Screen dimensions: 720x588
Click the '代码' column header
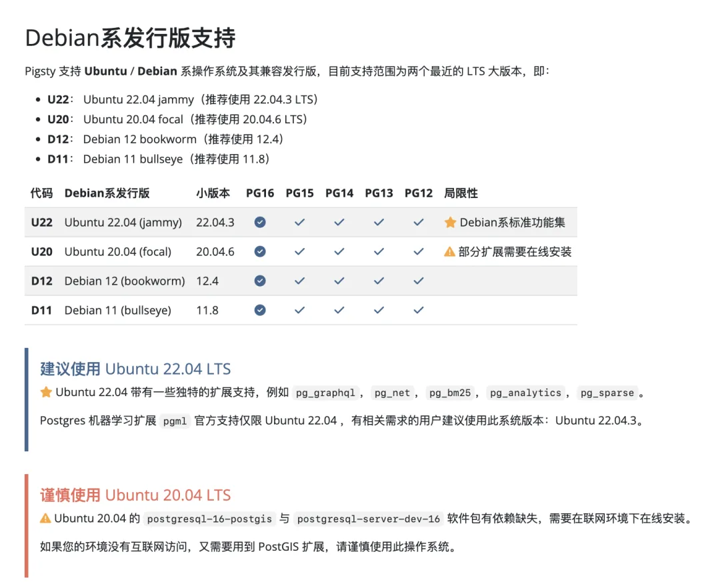[x=42, y=193]
